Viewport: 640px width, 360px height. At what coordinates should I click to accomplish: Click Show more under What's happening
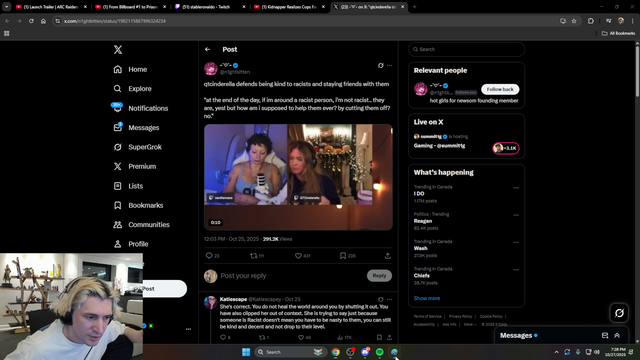pos(427,298)
